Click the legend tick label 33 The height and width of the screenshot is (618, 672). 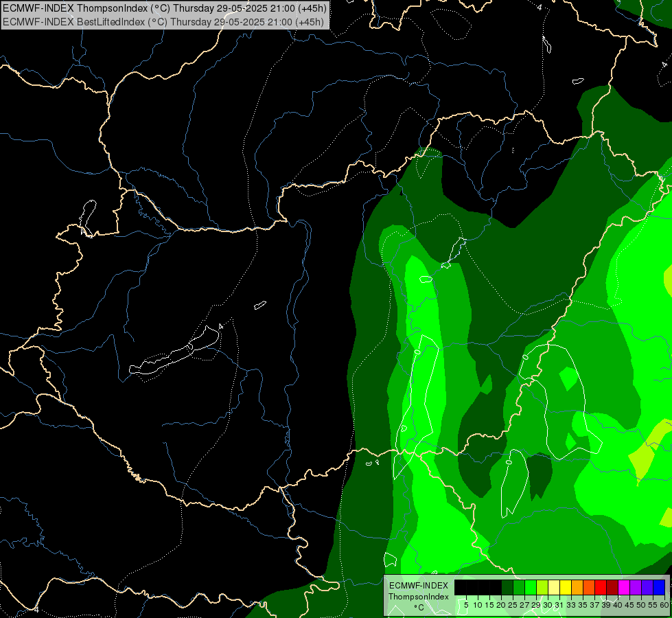click(x=571, y=605)
